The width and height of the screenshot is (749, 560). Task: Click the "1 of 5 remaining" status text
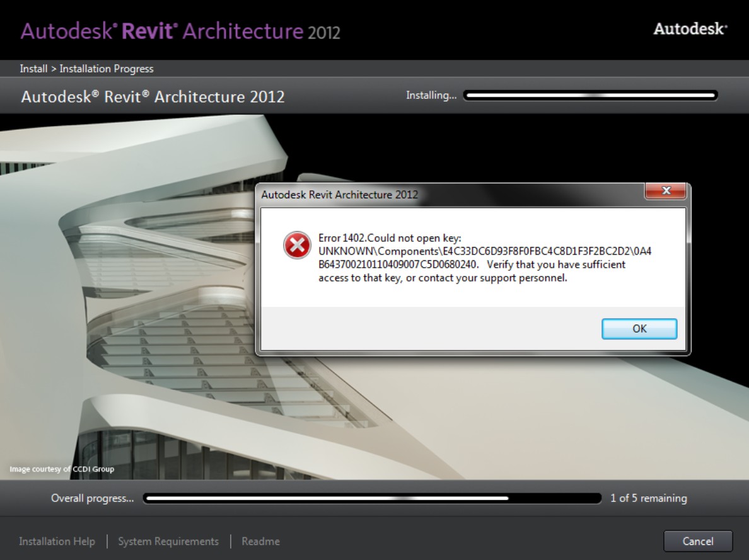(648, 498)
